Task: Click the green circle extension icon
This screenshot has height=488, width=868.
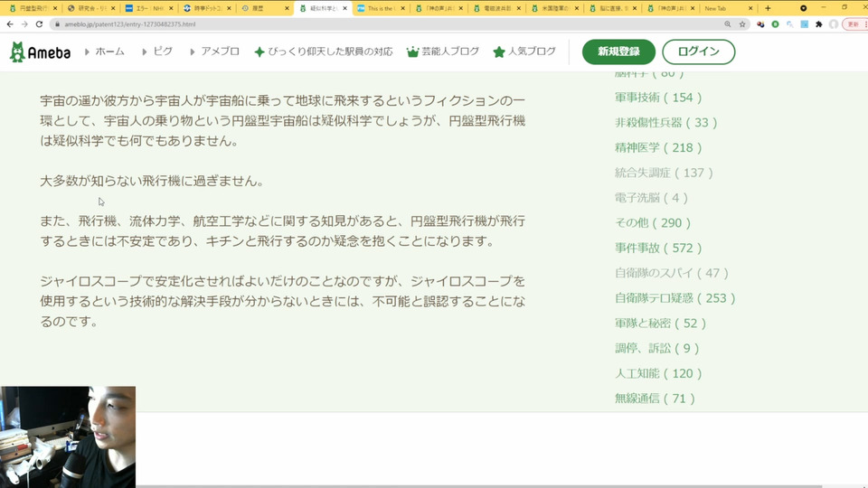Action: pyautogui.click(x=775, y=24)
